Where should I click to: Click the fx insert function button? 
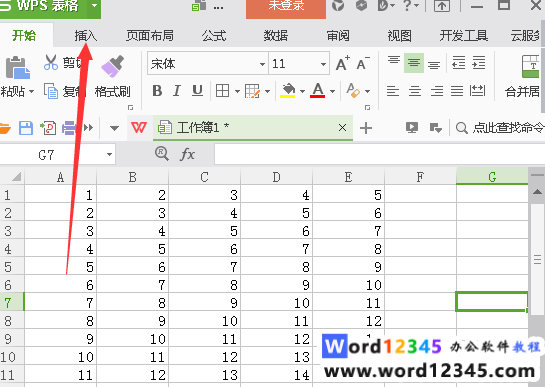pos(187,154)
